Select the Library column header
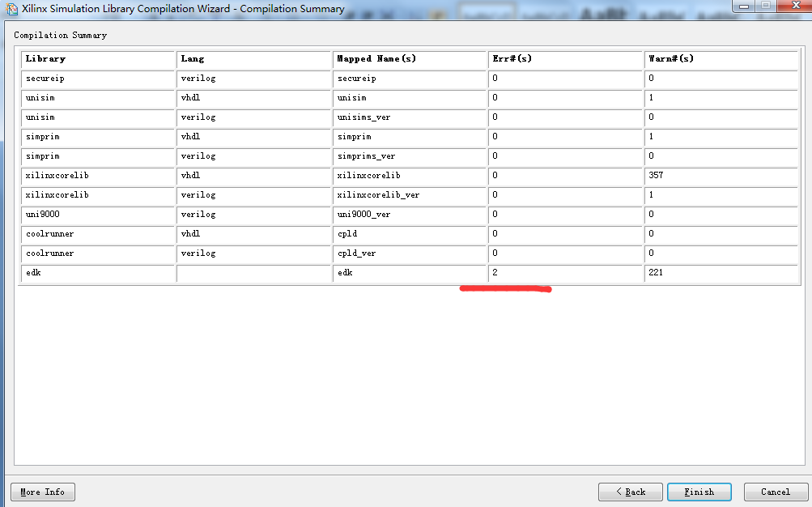This screenshot has height=507, width=812. (97, 60)
